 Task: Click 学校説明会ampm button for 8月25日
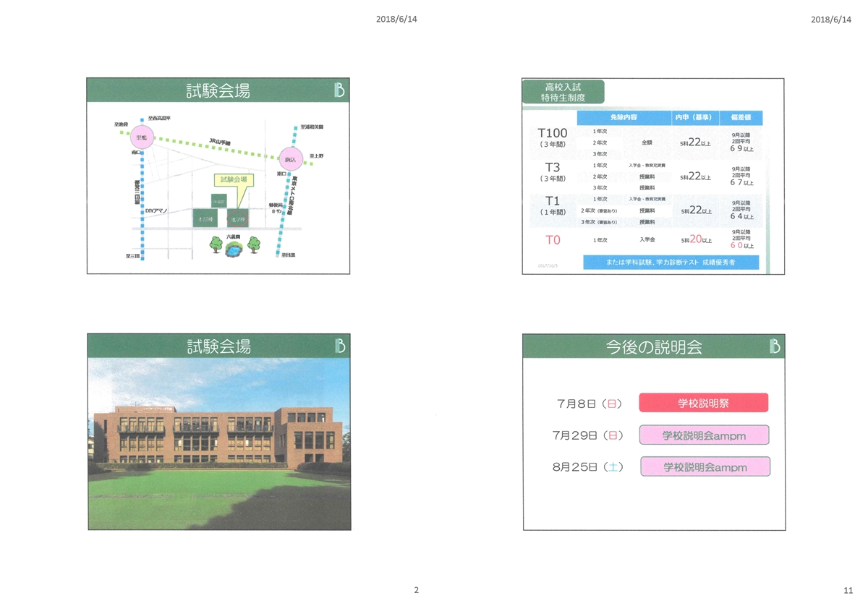(705, 466)
